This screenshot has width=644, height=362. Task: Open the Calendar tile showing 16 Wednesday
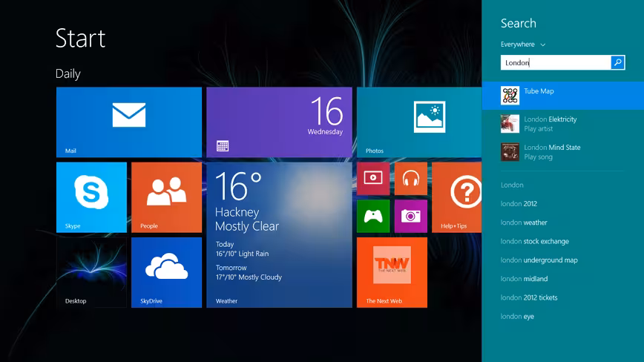pyautogui.click(x=279, y=122)
